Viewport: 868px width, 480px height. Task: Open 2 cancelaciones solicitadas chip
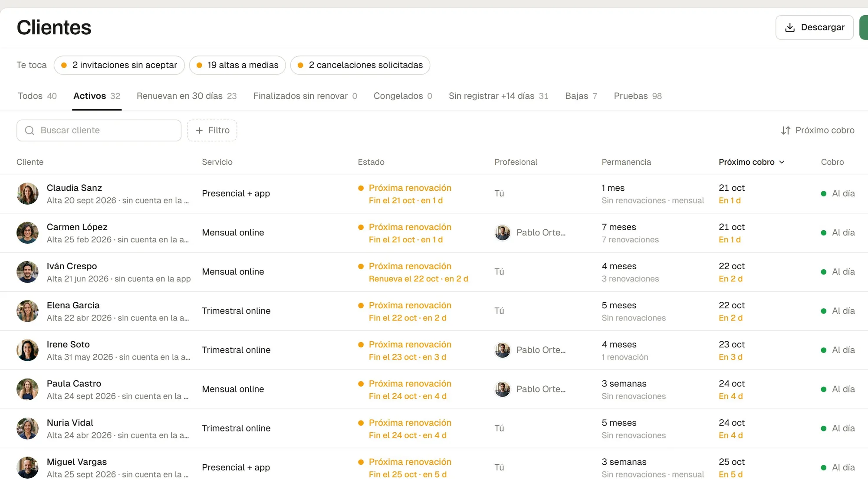click(360, 65)
